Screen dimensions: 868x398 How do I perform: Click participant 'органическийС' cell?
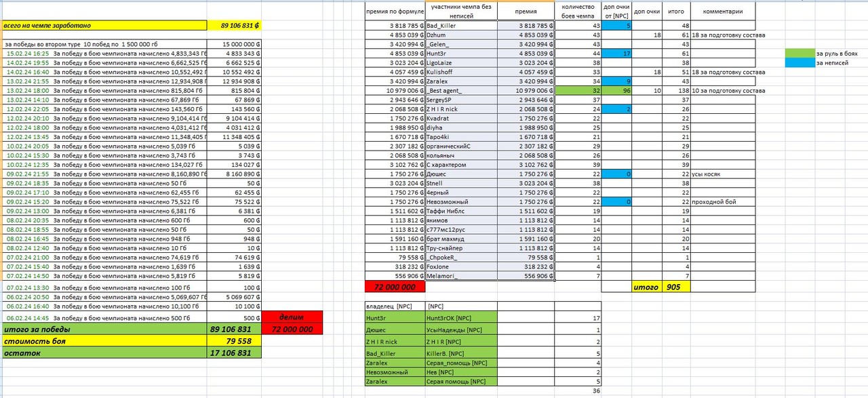click(460, 146)
